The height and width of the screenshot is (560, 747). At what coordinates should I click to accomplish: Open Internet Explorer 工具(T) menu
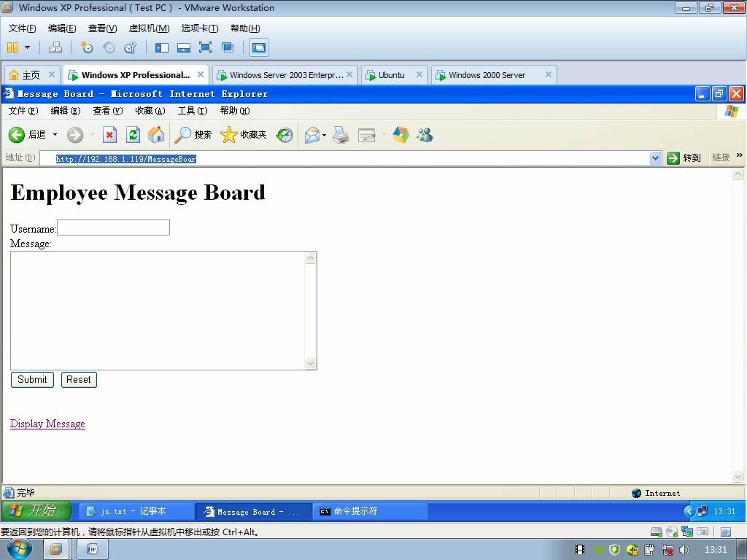tap(193, 111)
